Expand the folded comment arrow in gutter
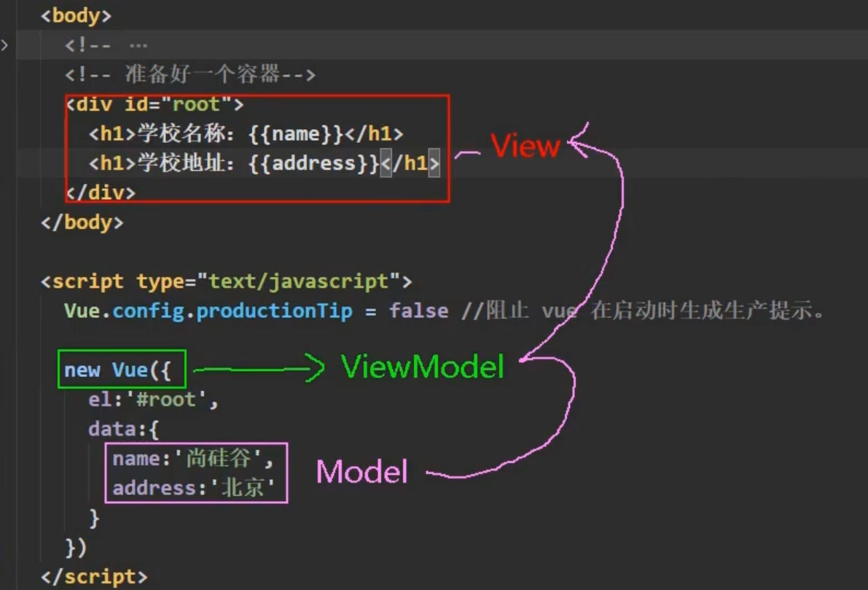The width and height of the screenshot is (868, 590). click(x=4, y=45)
